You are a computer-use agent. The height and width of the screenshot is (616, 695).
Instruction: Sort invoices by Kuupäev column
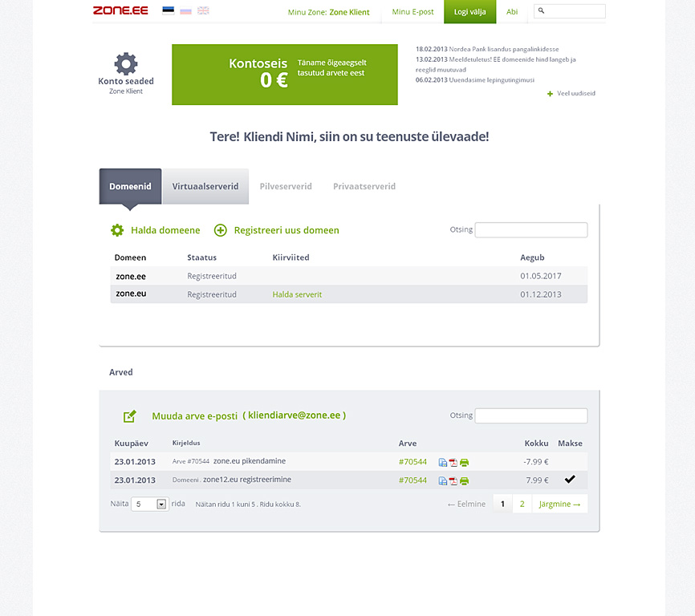pyautogui.click(x=131, y=444)
